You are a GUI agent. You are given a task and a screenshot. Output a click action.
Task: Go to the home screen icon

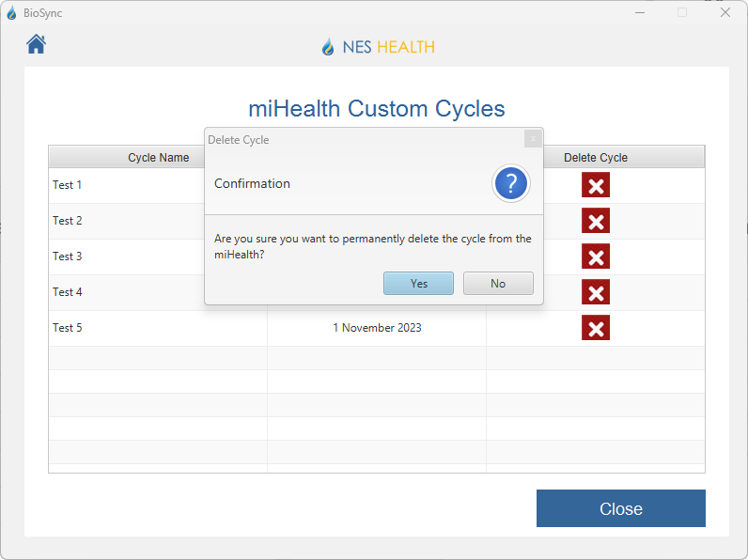(36, 44)
